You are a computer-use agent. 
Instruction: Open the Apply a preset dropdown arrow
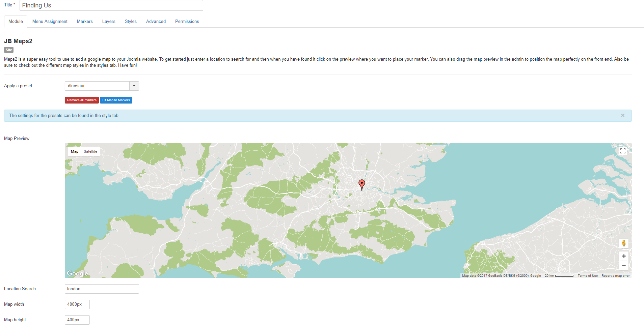134,86
